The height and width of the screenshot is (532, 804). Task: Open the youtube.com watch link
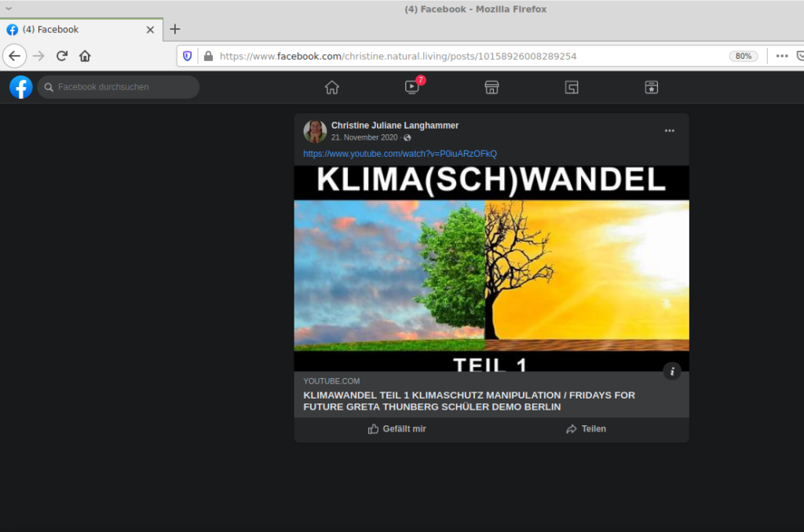[x=400, y=154]
